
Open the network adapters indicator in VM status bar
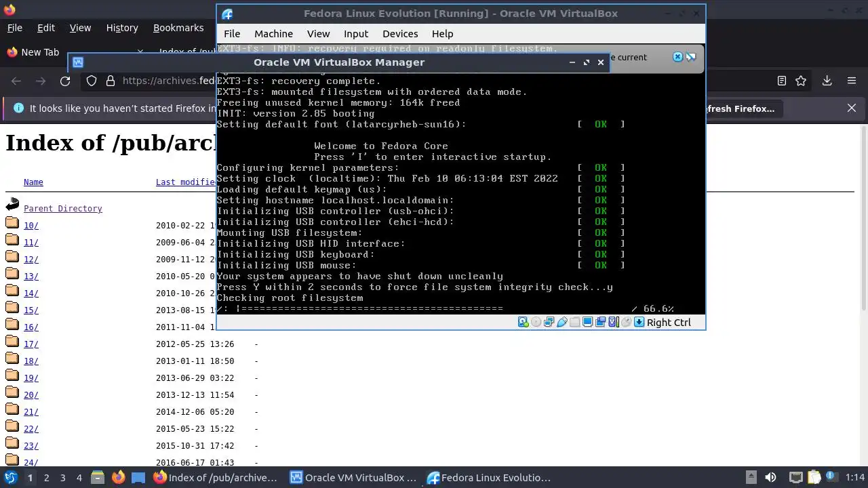click(x=549, y=322)
